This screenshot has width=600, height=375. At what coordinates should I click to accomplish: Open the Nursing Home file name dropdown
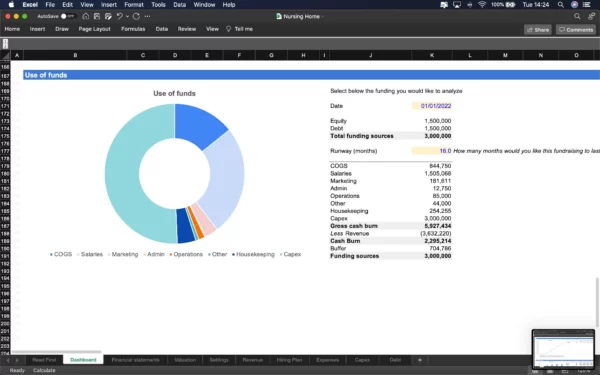(301, 16)
